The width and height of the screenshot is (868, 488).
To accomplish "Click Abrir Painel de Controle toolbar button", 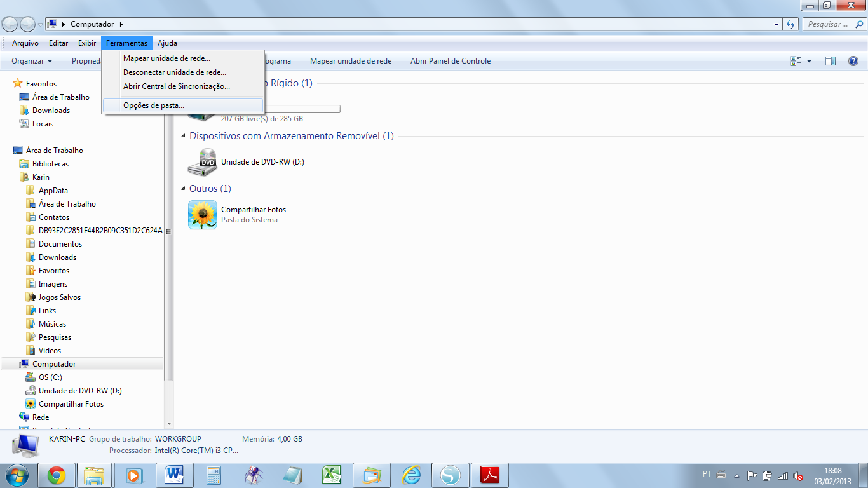I will 451,61.
